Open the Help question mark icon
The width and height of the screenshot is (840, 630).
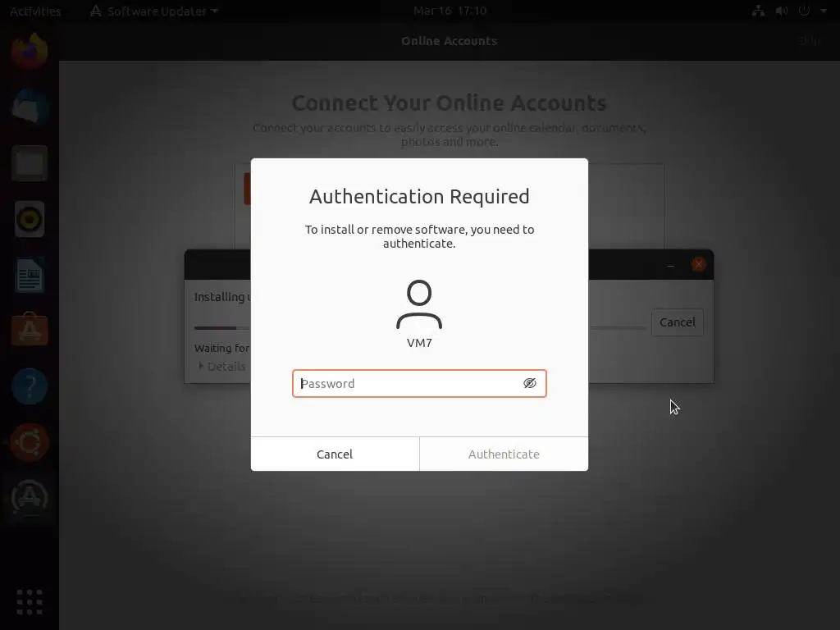click(x=30, y=386)
